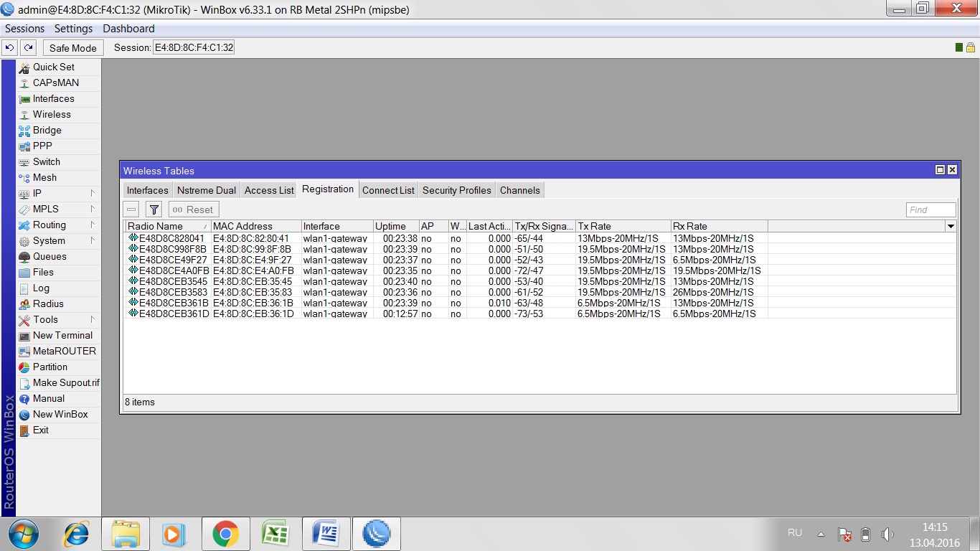
Task: Open the Sessions menu
Action: pos(25,29)
